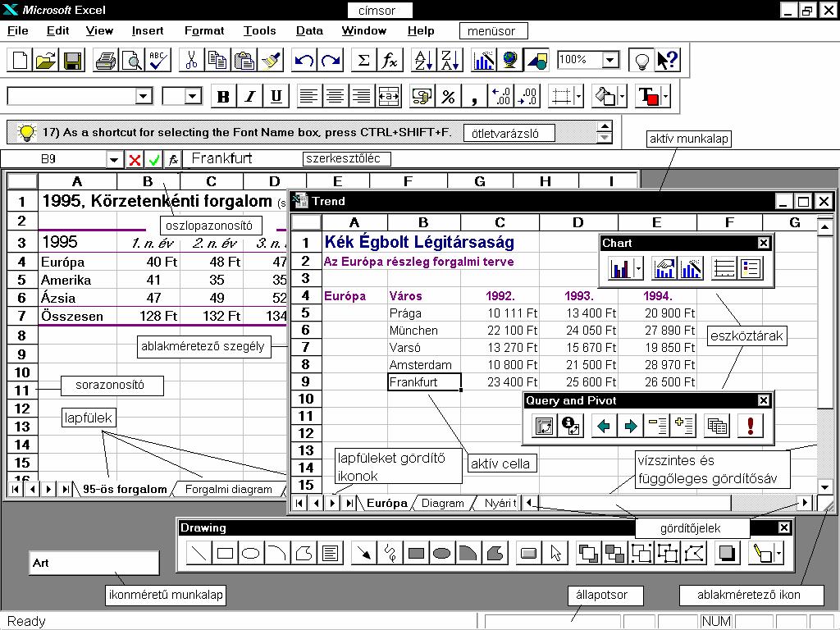Create a new workbook with the New icon
Screen dimensions: 840x630
20,60
